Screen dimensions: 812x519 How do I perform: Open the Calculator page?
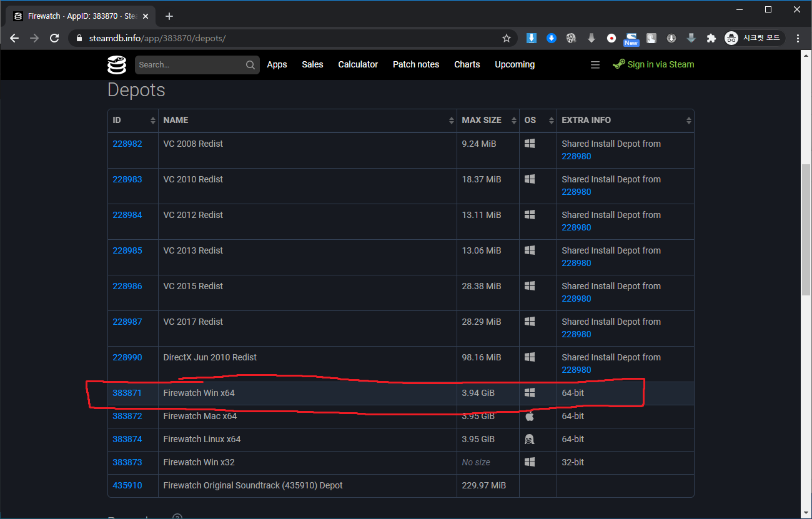358,65
